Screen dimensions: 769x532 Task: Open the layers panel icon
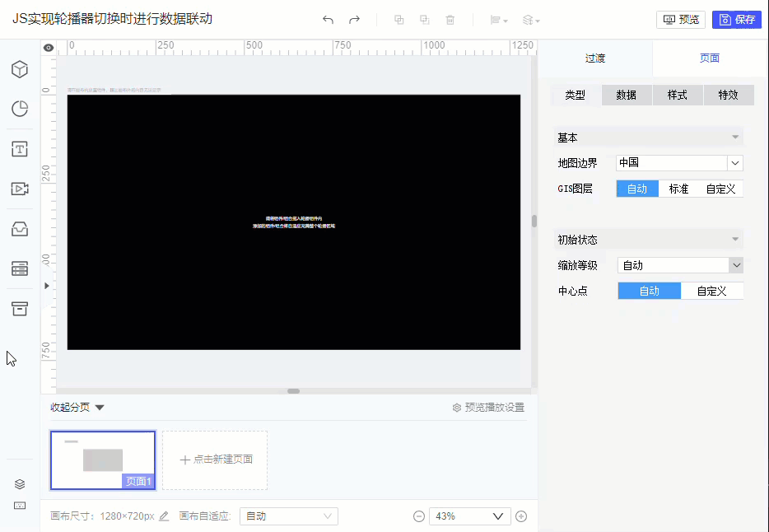20,484
